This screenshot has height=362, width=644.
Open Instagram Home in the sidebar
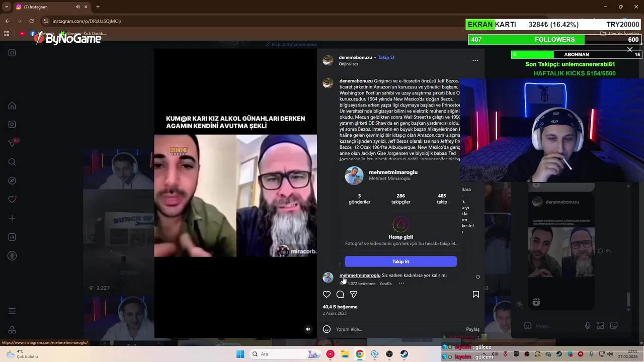12,106
